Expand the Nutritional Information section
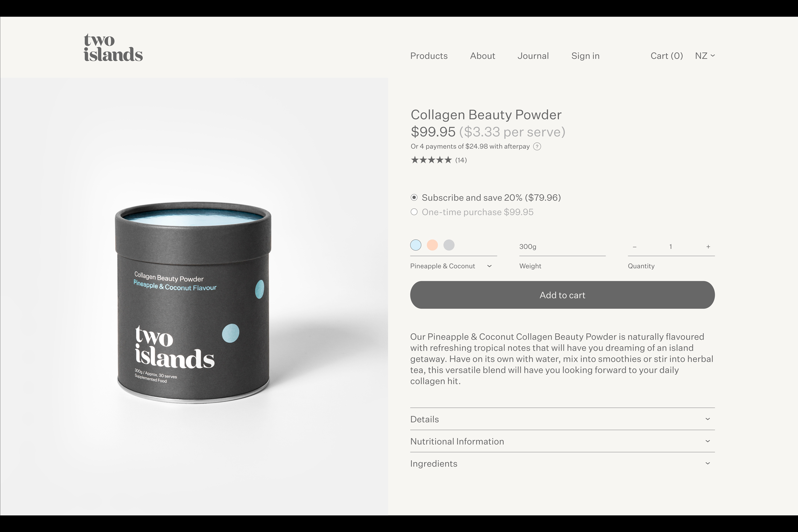This screenshot has width=798, height=532. [562, 441]
